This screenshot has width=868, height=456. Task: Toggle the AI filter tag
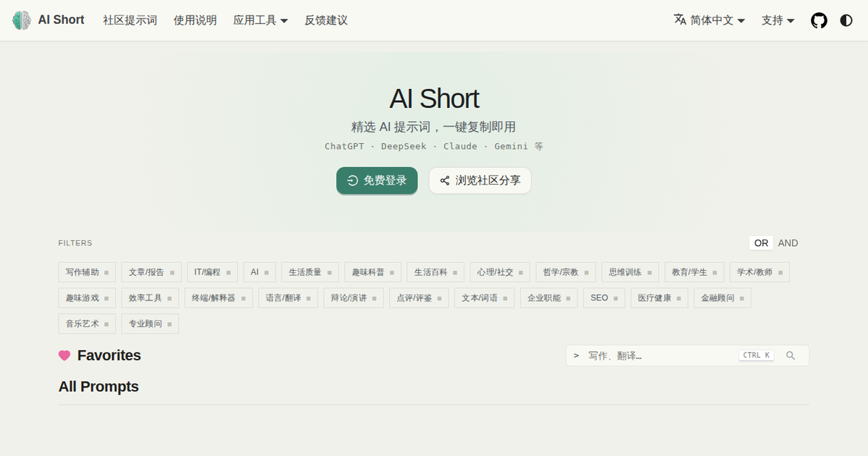coord(260,272)
